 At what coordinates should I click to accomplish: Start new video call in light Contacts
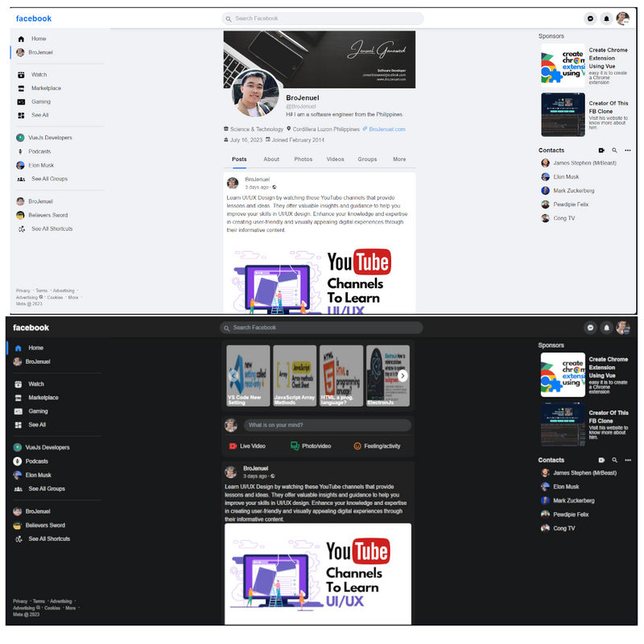tap(601, 151)
